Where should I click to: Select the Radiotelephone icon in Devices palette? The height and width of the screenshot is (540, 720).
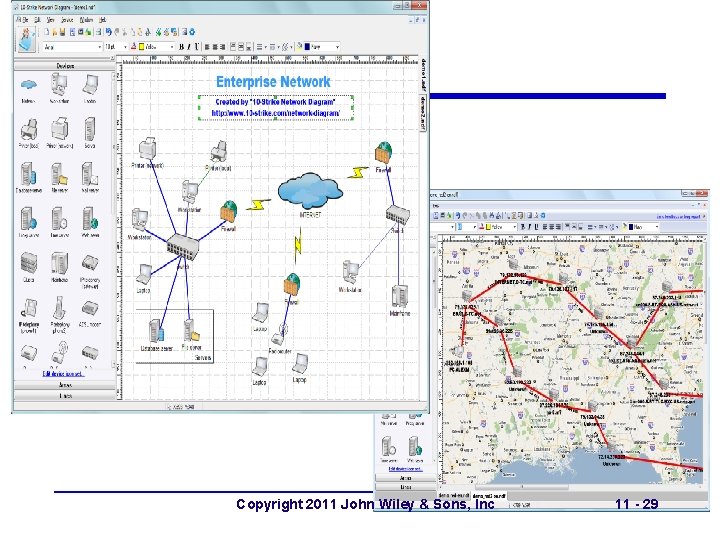click(x=59, y=308)
